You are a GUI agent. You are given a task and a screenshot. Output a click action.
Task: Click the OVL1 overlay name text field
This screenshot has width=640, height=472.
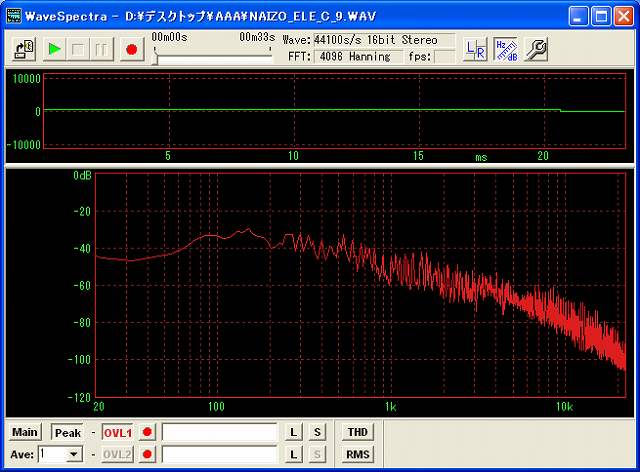click(x=220, y=432)
